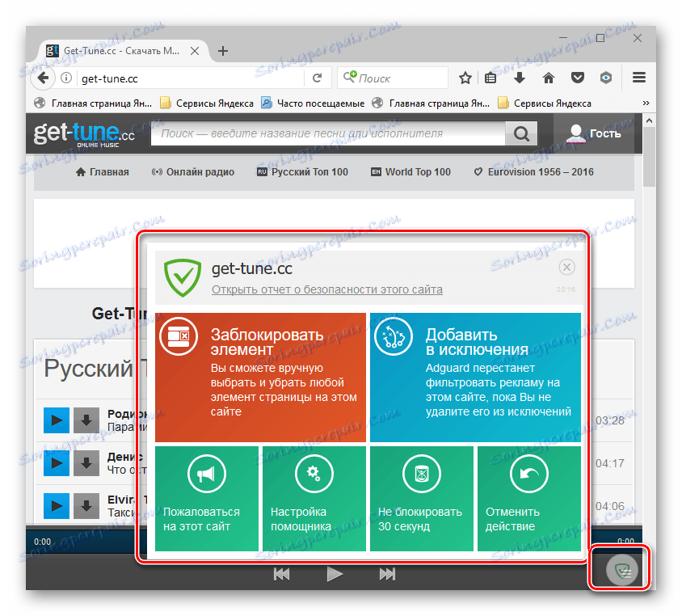
Task: Skip to next track in player
Action: 387,574
